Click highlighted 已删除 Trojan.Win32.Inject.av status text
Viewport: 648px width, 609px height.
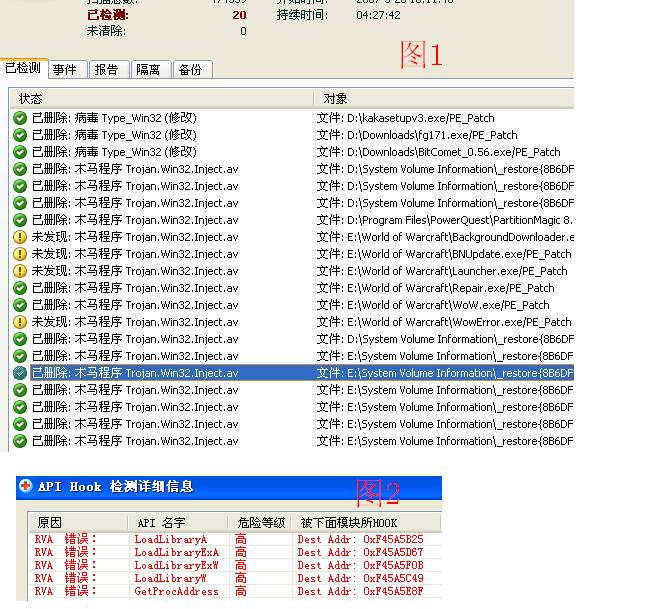(135, 373)
